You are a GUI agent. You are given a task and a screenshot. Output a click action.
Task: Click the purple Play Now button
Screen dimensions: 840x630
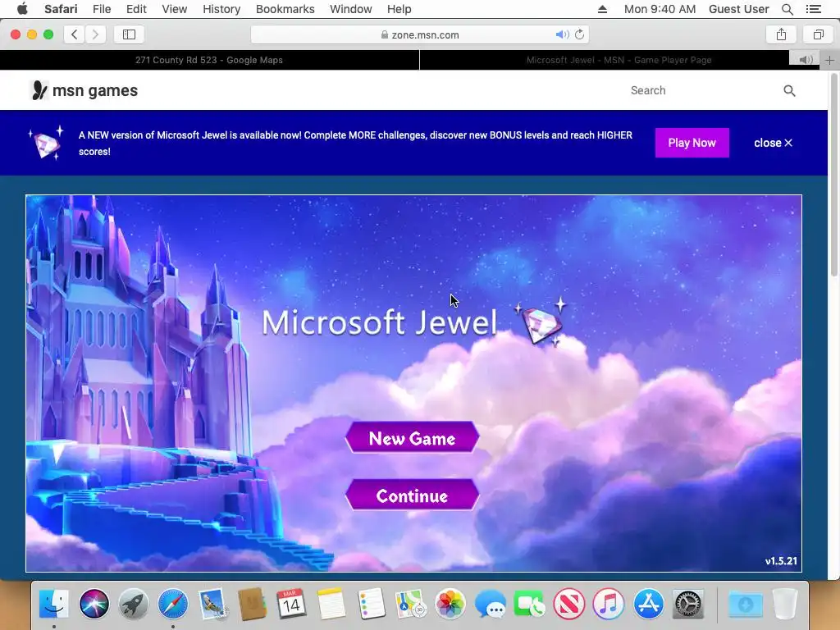[692, 143]
